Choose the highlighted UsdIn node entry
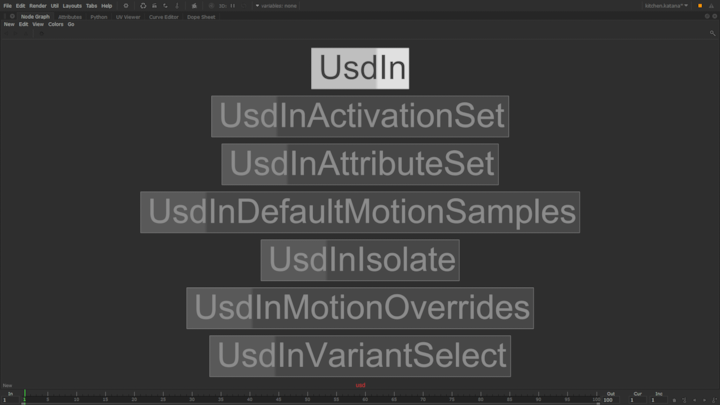The width and height of the screenshot is (720, 405). [x=360, y=69]
